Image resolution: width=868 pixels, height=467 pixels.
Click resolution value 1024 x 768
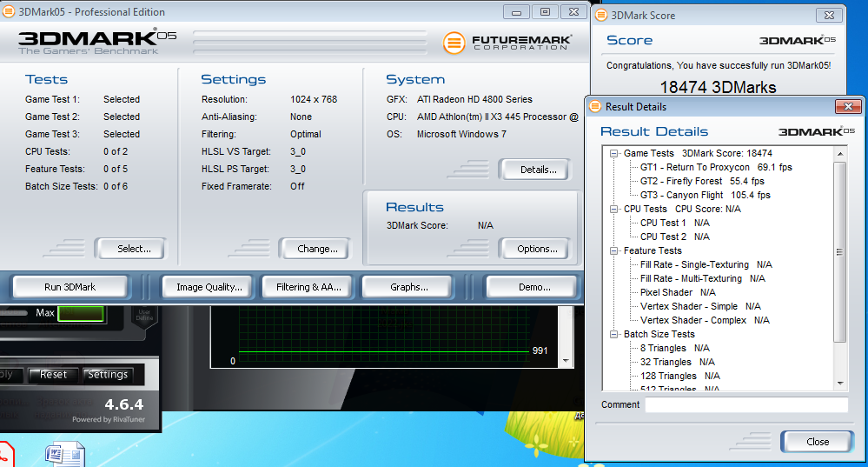pos(314,99)
